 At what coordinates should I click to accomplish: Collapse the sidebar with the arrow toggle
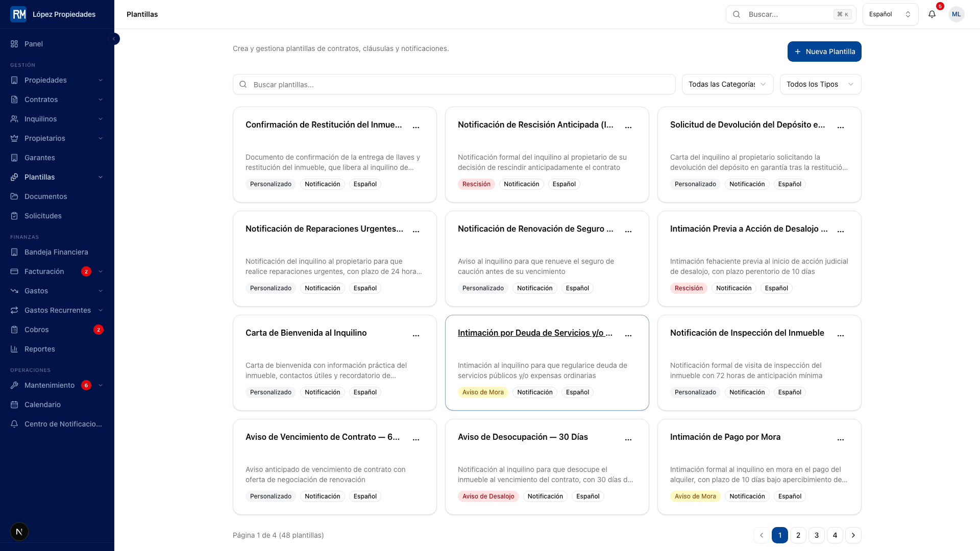115,39
